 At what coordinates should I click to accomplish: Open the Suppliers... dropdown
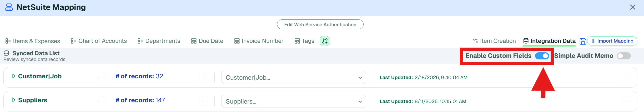(x=294, y=101)
